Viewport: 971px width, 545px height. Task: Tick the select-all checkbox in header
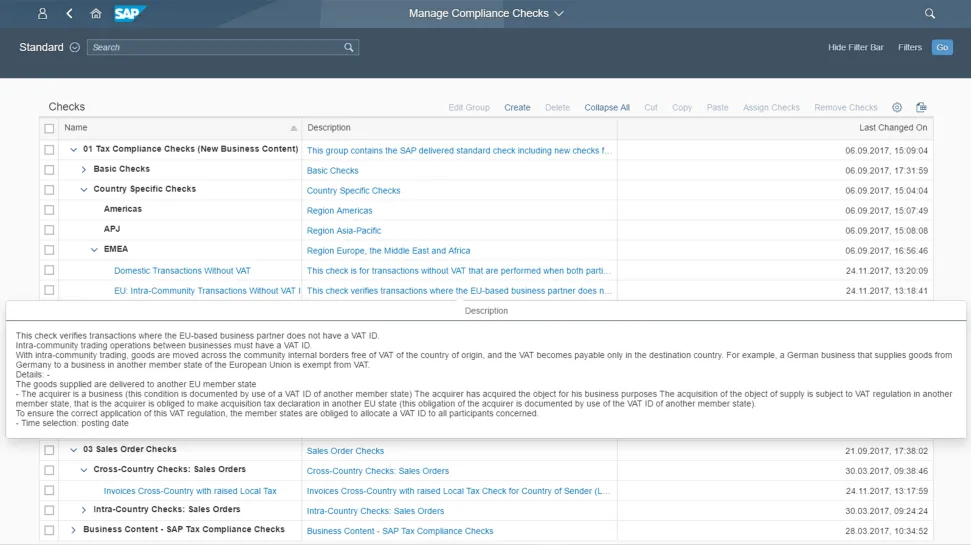49,128
